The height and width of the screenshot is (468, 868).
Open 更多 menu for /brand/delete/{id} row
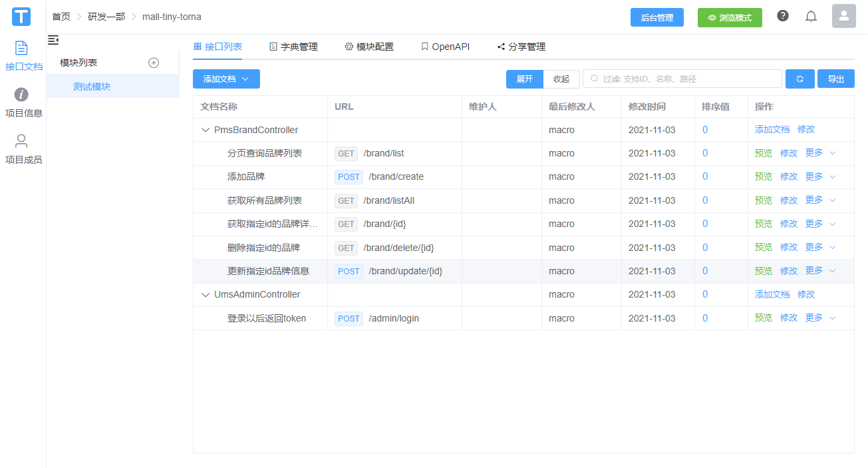tap(820, 247)
